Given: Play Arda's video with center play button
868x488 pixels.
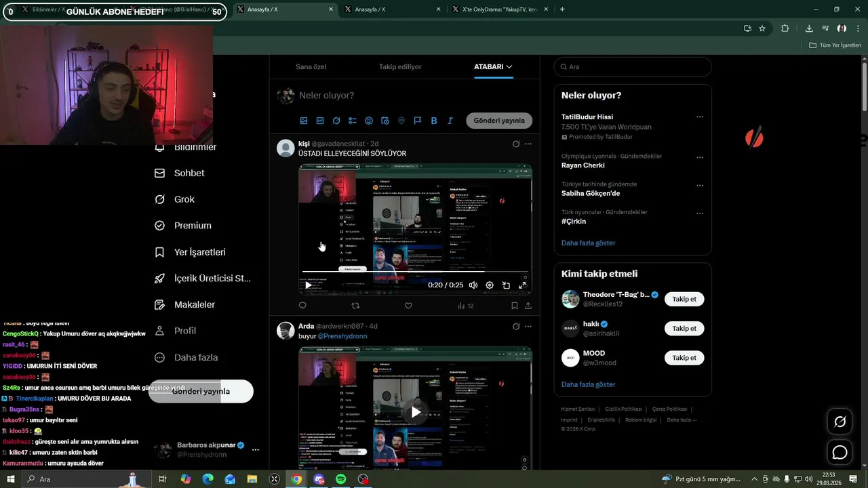Looking at the screenshot, I should click(x=416, y=411).
